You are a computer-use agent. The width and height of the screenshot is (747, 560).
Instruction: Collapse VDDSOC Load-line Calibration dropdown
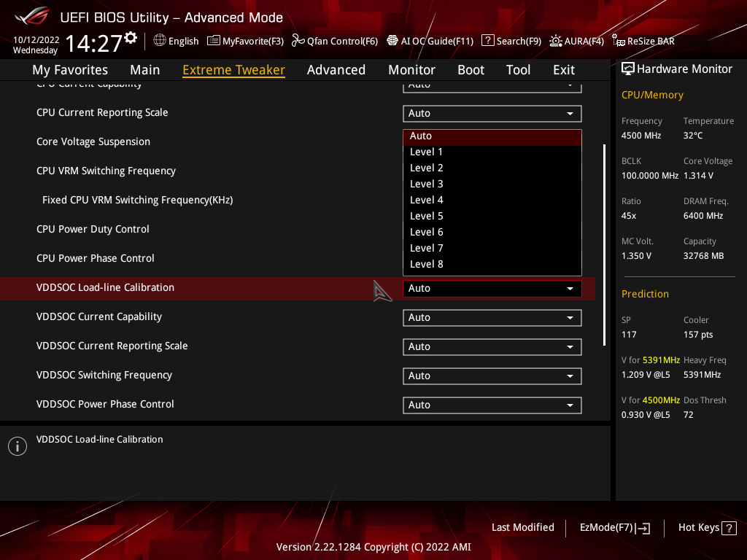point(492,289)
